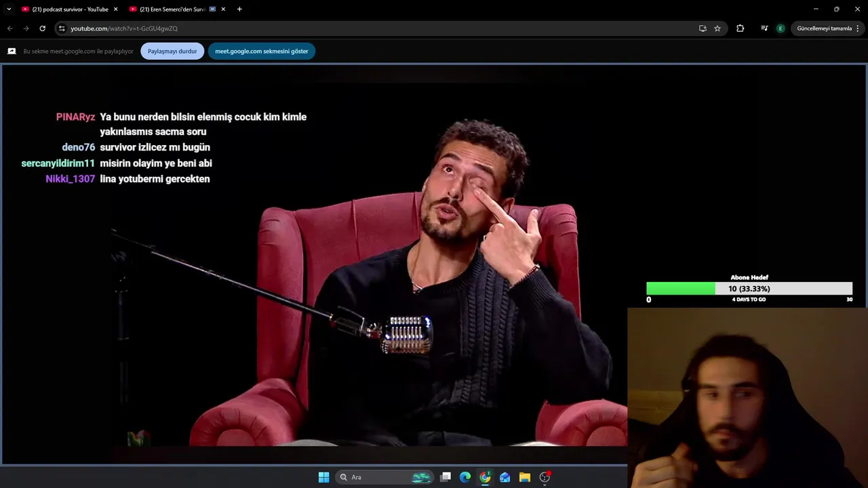Screen dimensions: 868x488
Task: Click 'meet.google.com sekmesini göster' button
Action: pos(262,52)
